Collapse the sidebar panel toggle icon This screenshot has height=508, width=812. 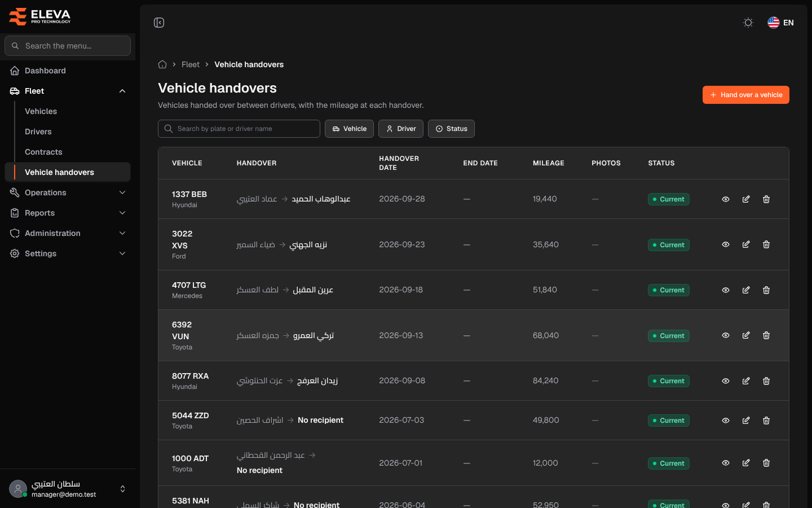[159, 23]
